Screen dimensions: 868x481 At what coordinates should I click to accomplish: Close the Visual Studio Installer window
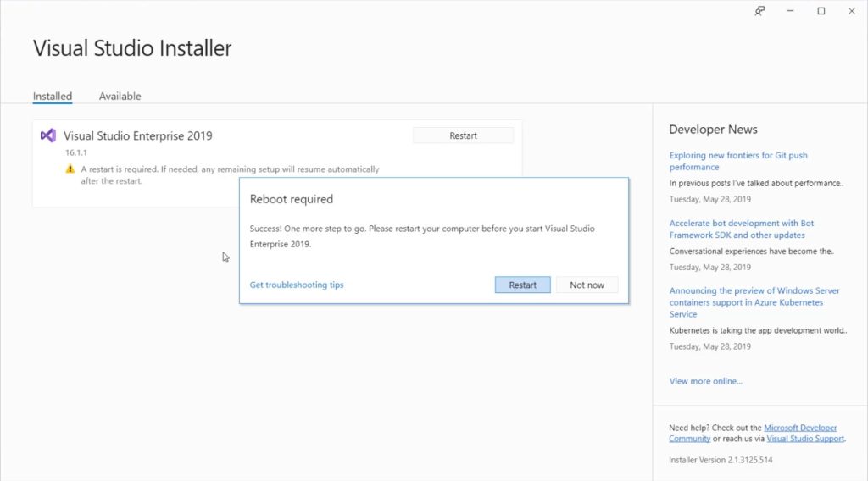click(x=851, y=11)
